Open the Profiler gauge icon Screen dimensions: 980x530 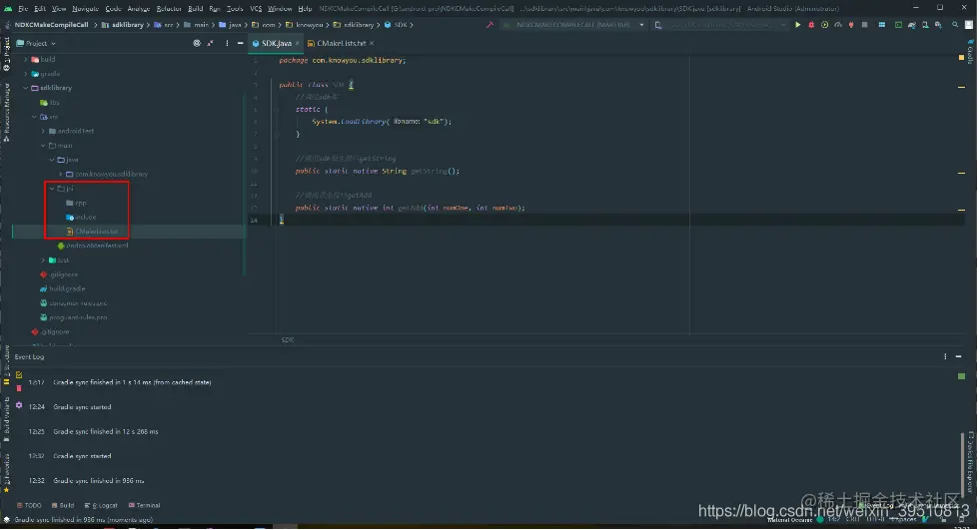point(838,25)
